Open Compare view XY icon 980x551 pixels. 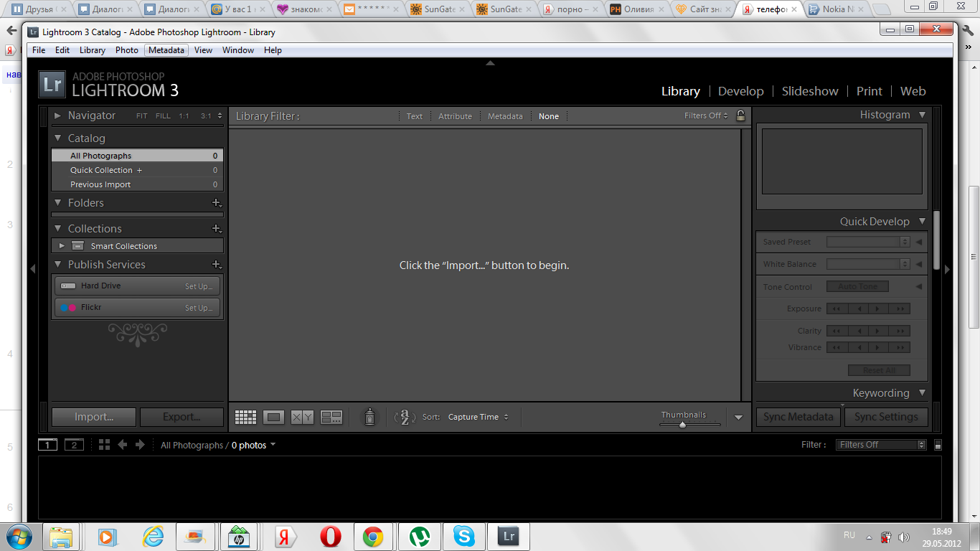point(302,417)
